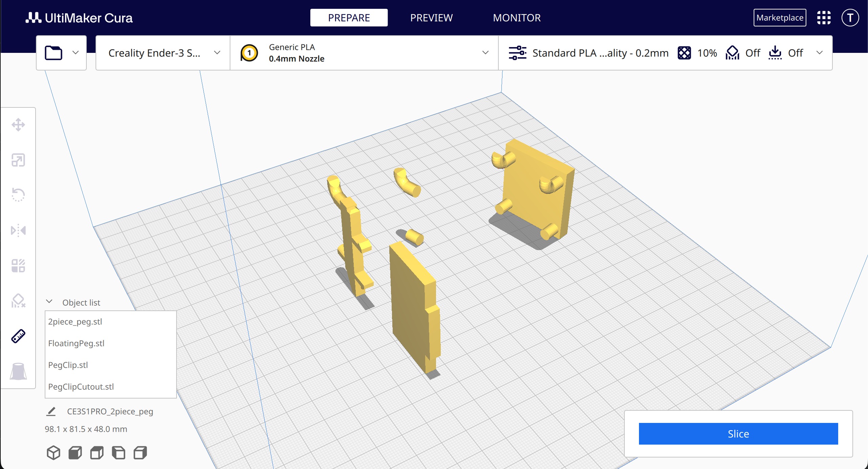
Task: Click the extruder 1 badge
Action: point(249,53)
